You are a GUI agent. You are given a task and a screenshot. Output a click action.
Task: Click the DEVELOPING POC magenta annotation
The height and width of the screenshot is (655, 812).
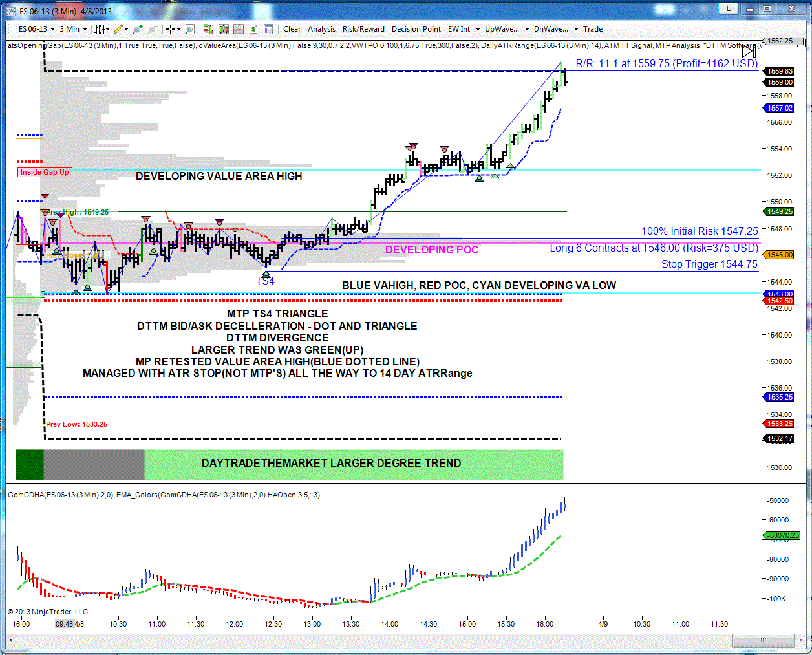point(432,250)
